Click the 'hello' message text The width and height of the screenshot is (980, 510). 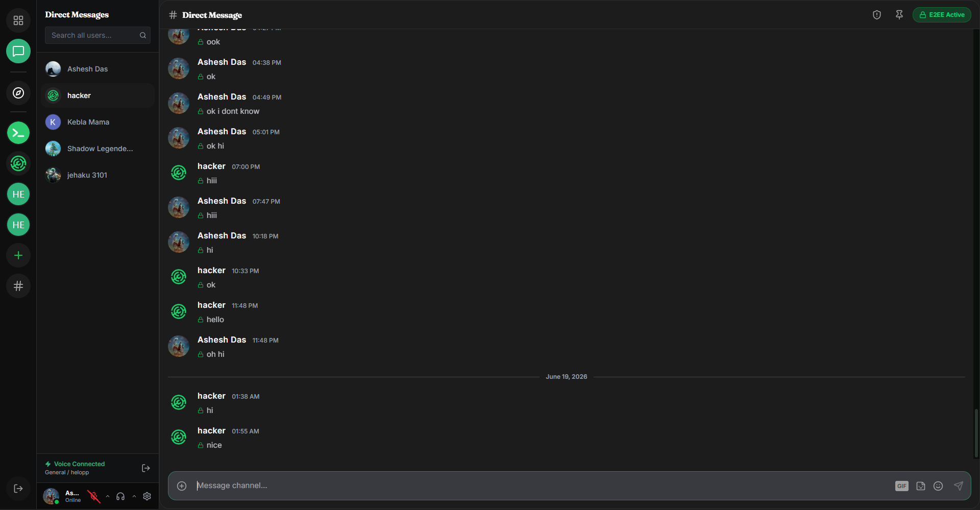pyautogui.click(x=215, y=320)
